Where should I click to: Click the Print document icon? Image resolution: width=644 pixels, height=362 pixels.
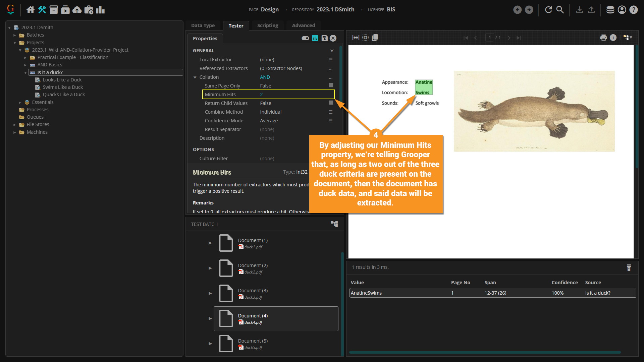pos(603,38)
